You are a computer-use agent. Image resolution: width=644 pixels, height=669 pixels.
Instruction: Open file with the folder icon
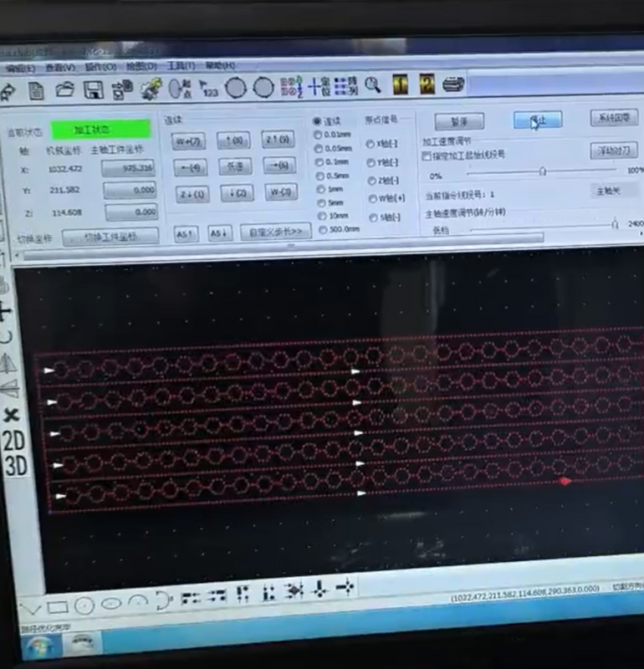point(64,89)
